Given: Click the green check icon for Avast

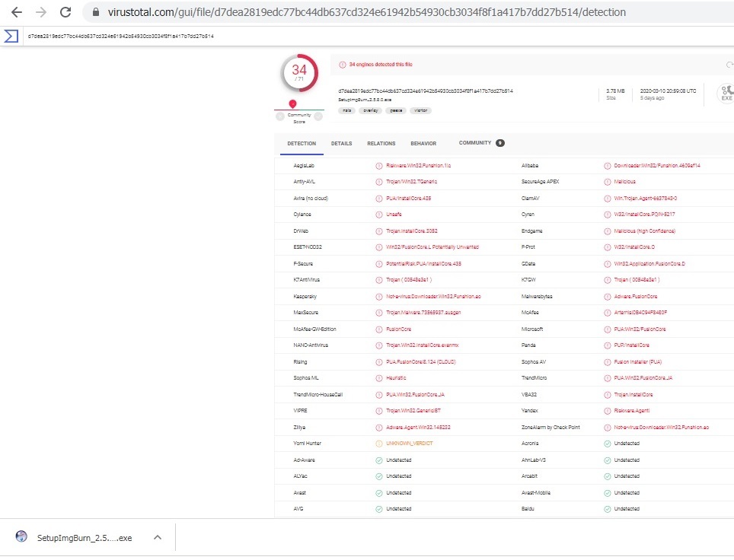Looking at the screenshot, I should 379,493.
